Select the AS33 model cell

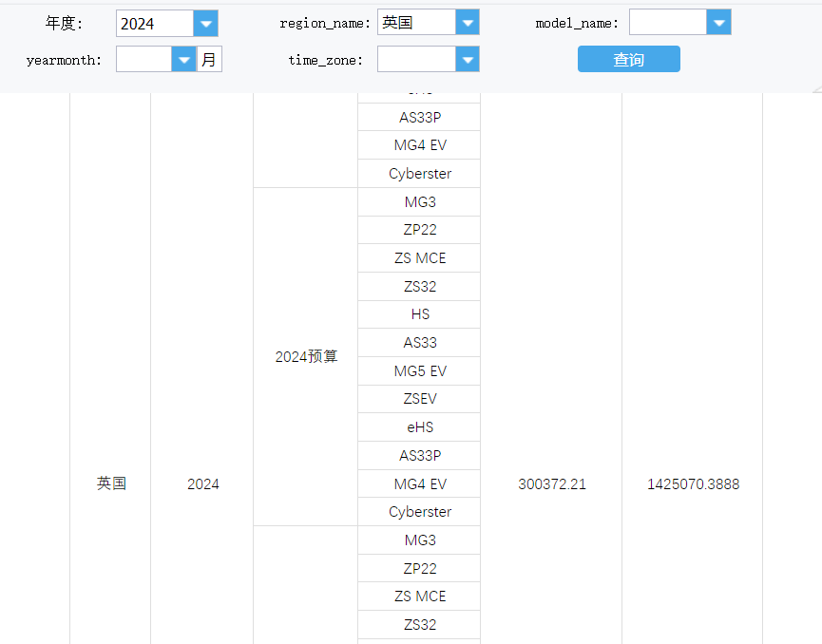419,343
